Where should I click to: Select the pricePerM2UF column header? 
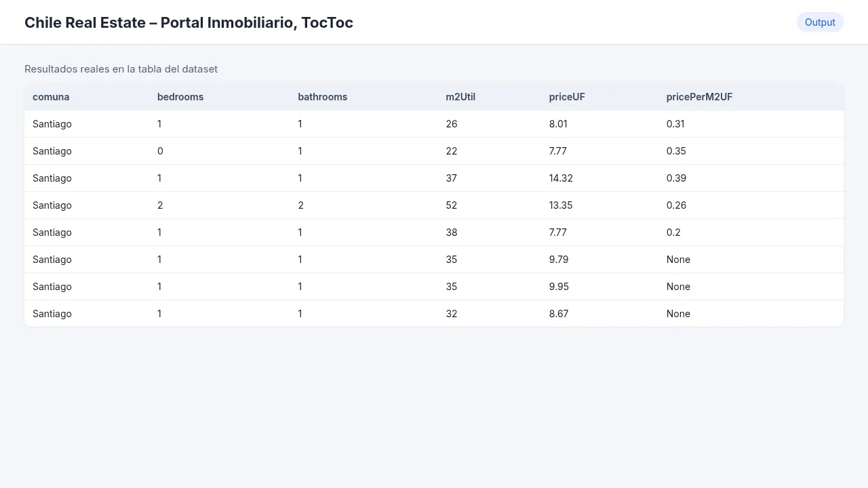699,97
